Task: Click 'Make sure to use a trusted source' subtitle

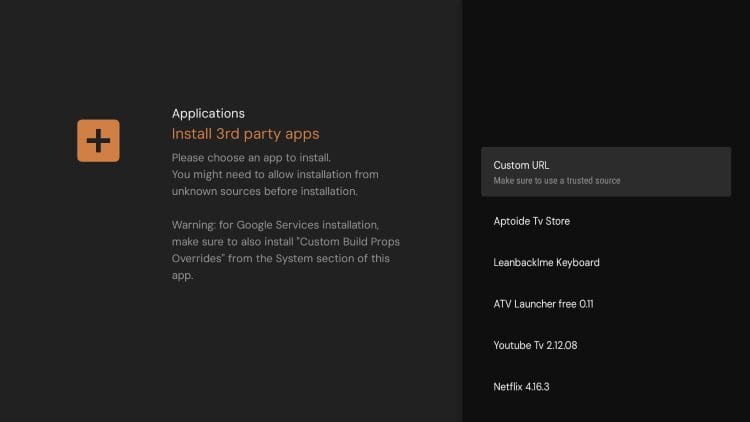Action: tap(557, 181)
